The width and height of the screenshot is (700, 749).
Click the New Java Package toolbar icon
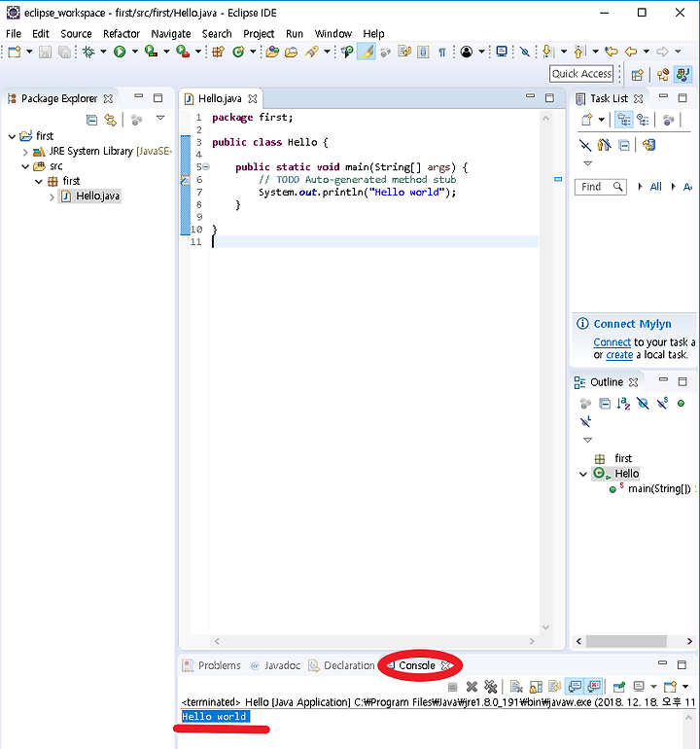219,52
